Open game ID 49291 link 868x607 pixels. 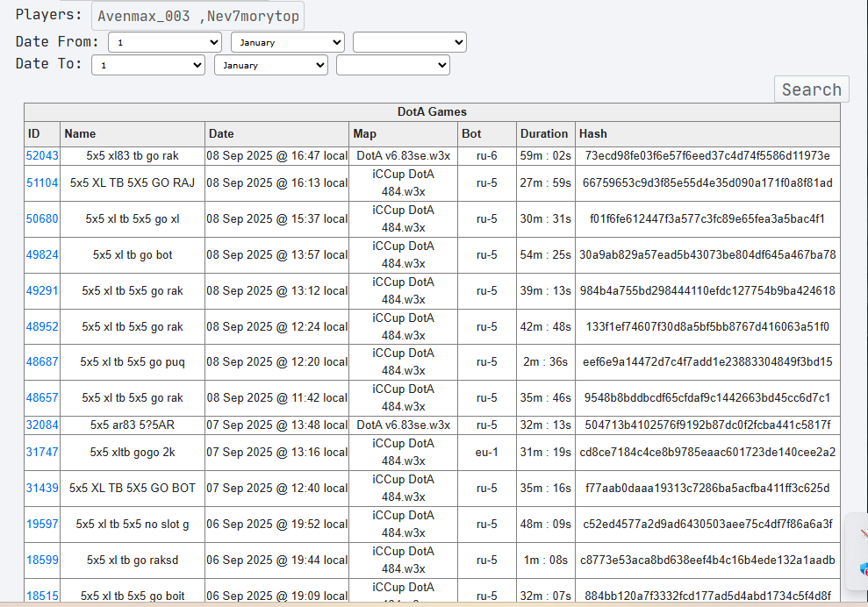click(x=42, y=290)
